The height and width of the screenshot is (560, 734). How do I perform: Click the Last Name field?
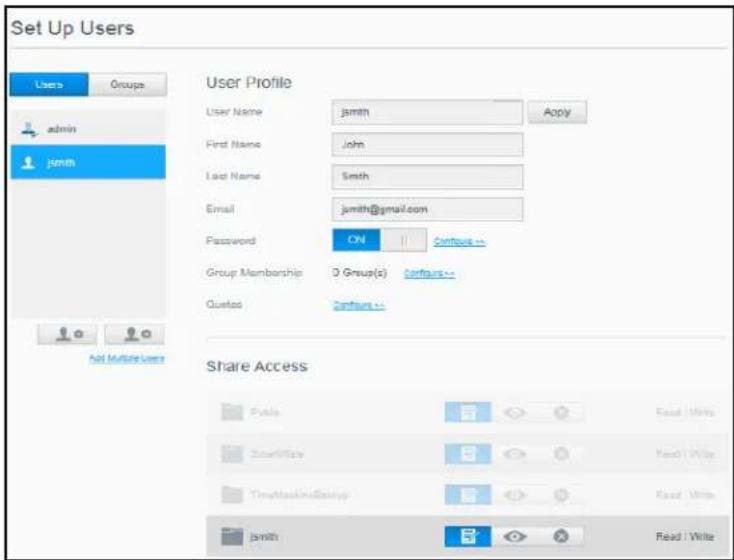(427, 177)
